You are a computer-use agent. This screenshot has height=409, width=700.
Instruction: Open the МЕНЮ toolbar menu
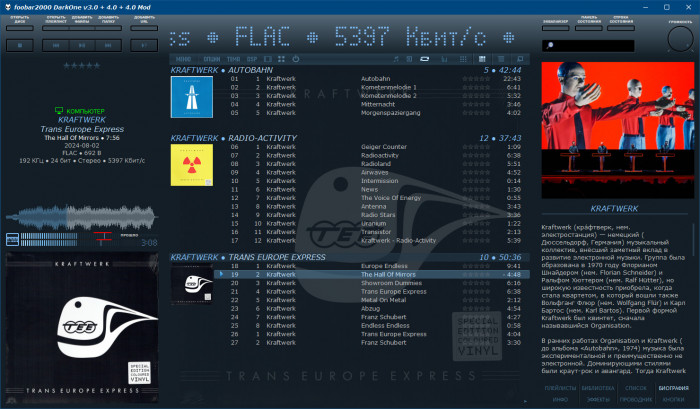click(x=183, y=59)
